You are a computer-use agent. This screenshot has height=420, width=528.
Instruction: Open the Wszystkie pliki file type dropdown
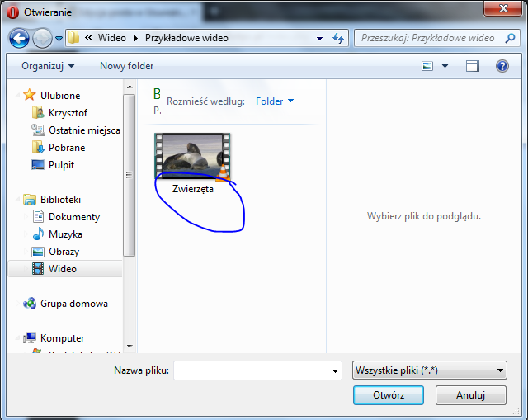pos(430,370)
